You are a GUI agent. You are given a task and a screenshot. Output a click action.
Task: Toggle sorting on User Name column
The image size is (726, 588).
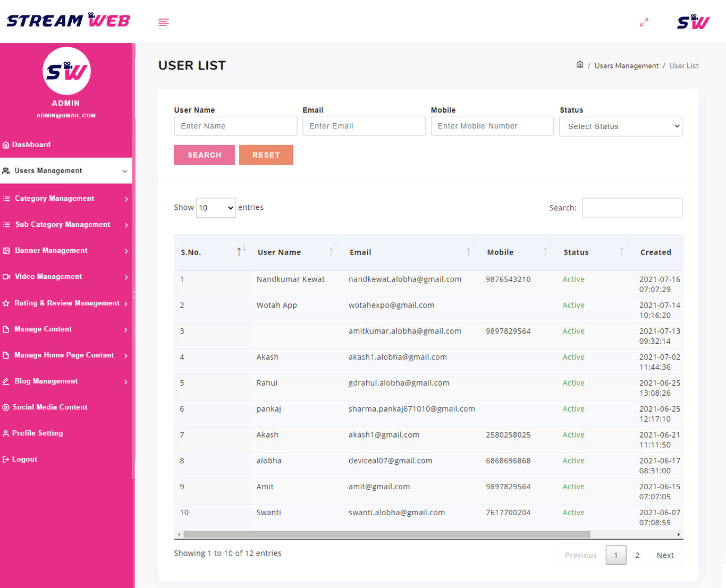pos(331,252)
